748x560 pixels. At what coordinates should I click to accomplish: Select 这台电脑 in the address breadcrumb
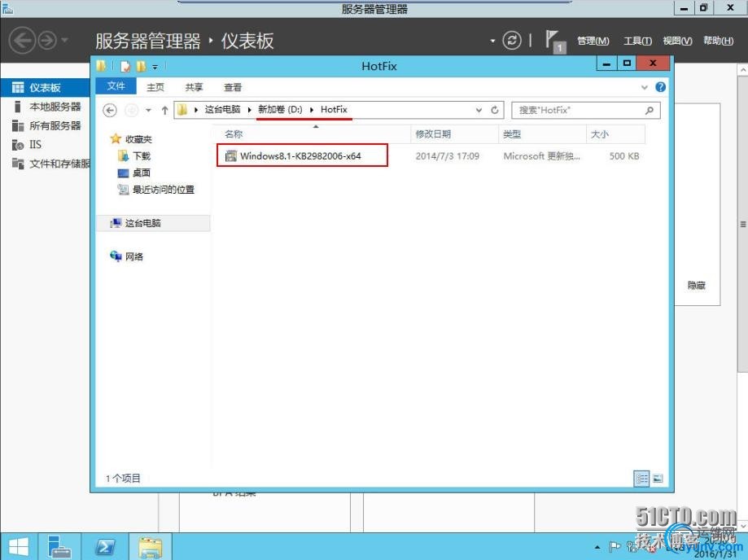[222, 110]
